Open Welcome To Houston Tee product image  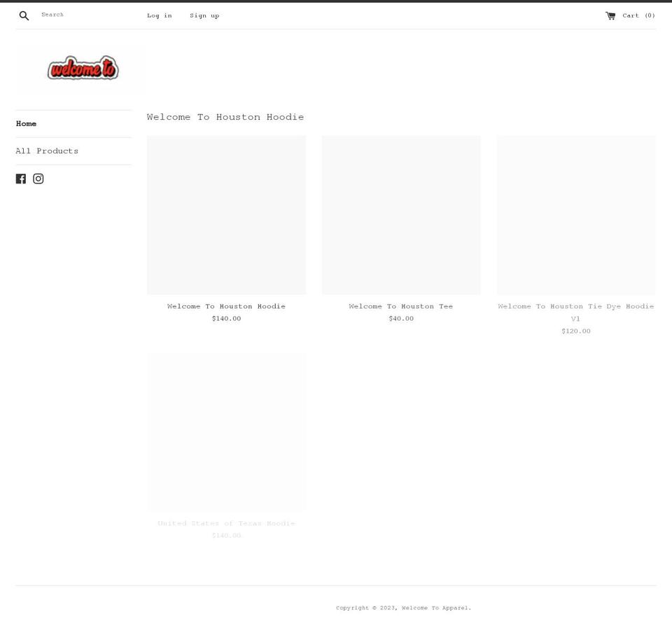point(401,215)
